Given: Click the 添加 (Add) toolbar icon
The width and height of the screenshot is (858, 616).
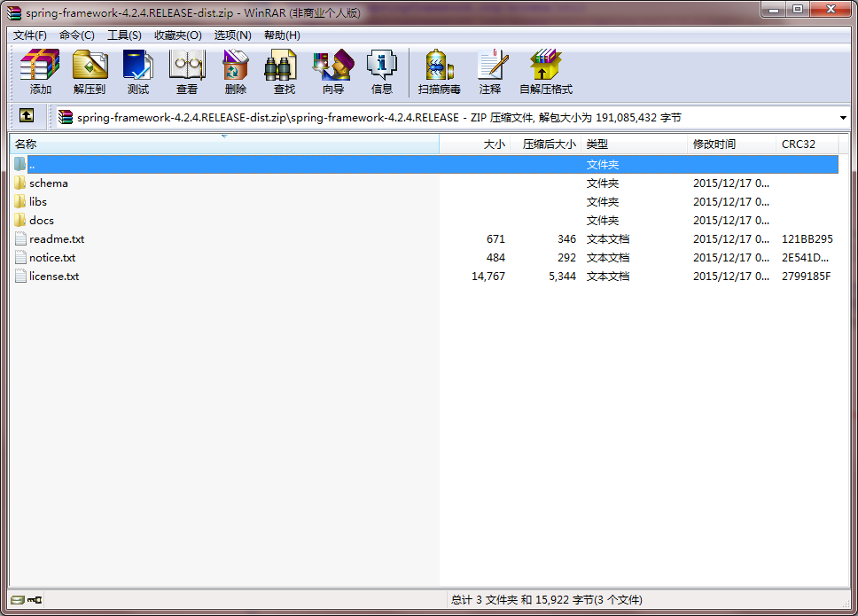Looking at the screenshot, I should click(x=40, y=65).
